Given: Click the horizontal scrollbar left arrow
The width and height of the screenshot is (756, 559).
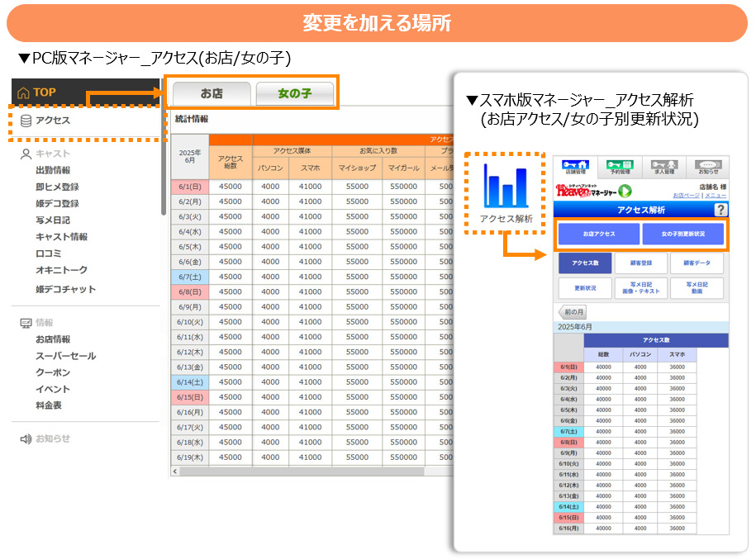Looking at the screenshot, I should pyautogui.click(x=175, y=471).
